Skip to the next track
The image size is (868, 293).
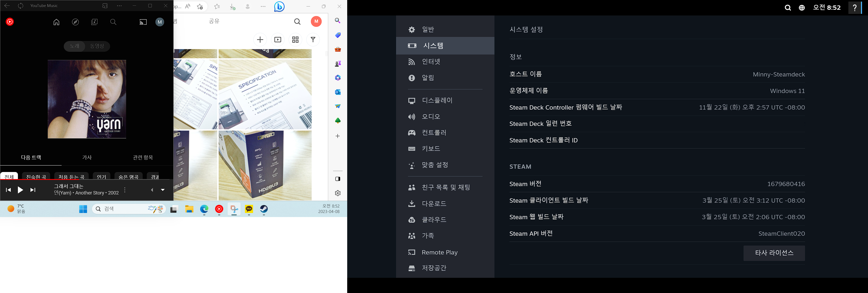[x=33, y=190]
